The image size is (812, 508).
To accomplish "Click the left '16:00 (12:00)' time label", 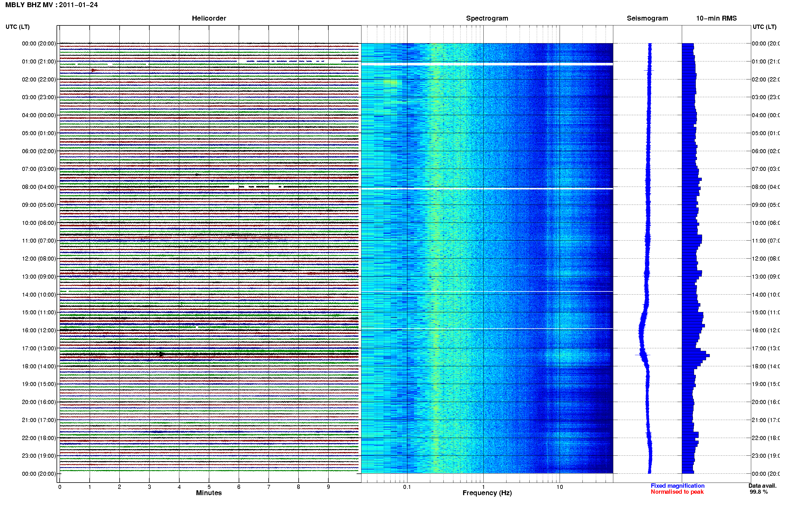I will 39,330.
